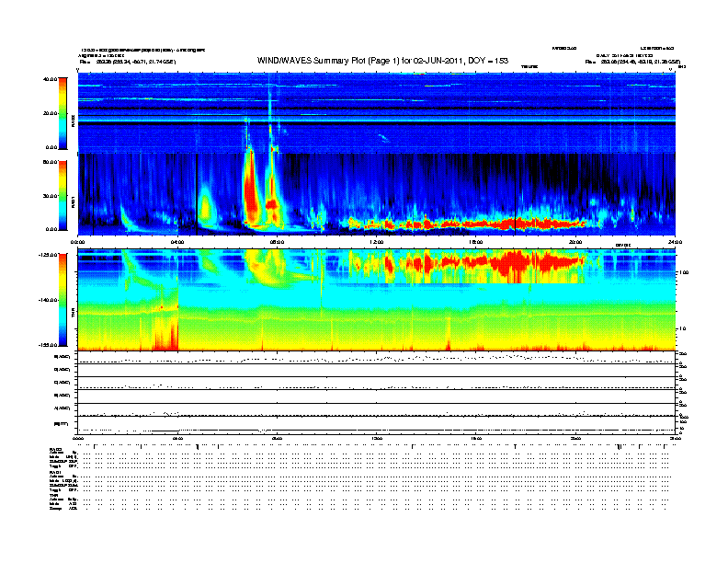Click the -125.00 tick on TNR scale
Viewport: 728px width, 563px height.
coord(48,255)
